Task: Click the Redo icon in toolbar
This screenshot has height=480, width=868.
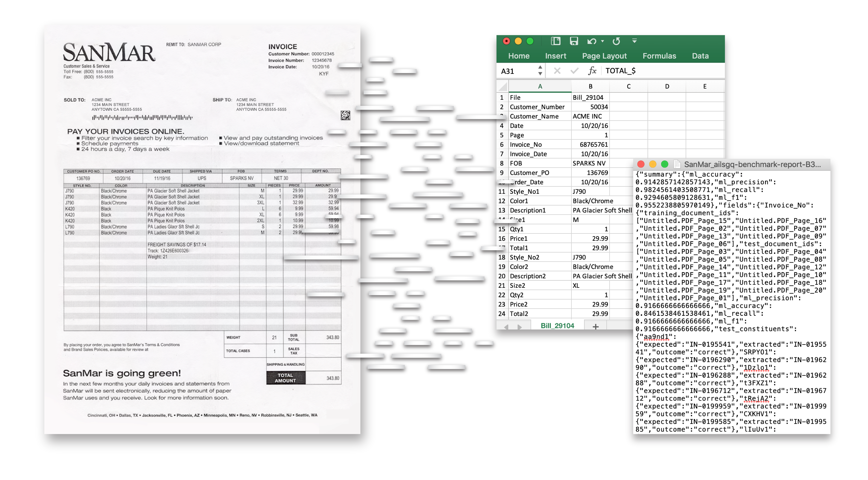Action: coord(616,41)
